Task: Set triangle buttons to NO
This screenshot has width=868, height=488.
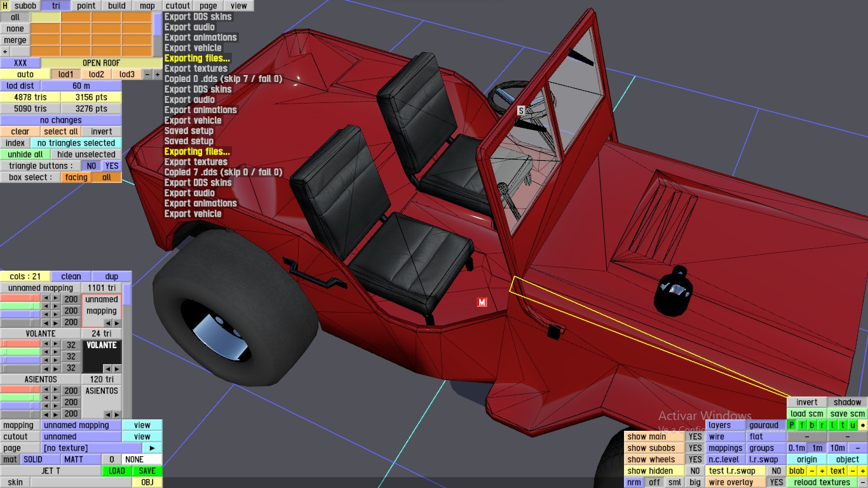Action: (92, 166)
